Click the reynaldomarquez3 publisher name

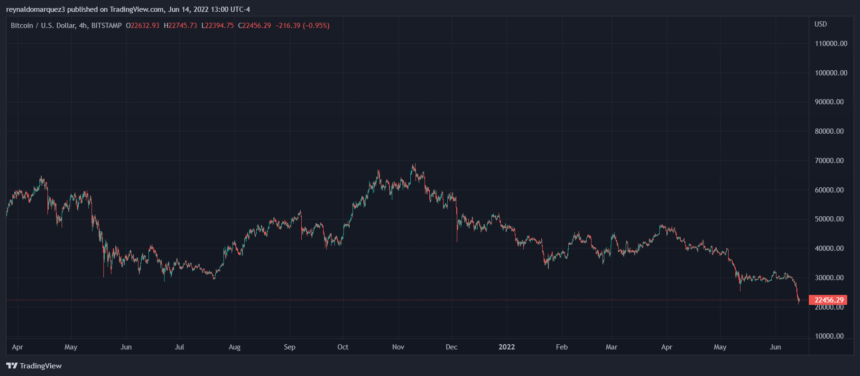point(36,9)
